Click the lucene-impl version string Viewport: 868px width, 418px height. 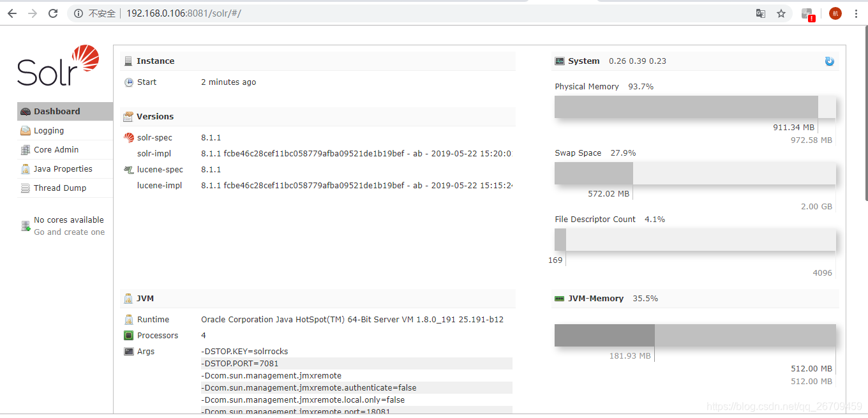pos(357,186)
